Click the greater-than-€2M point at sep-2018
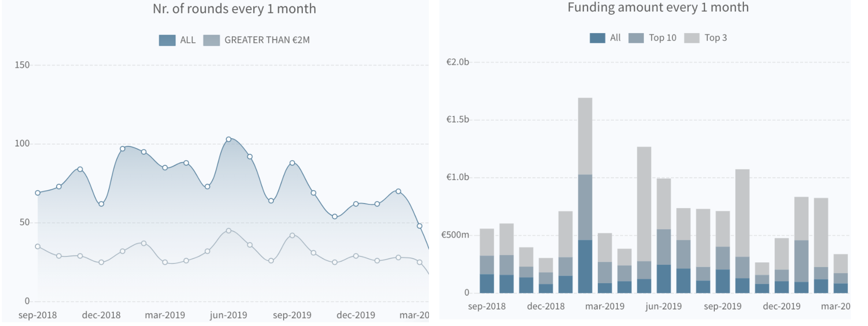The height and width of the screenshot is (326, 868). click(38, 247)
